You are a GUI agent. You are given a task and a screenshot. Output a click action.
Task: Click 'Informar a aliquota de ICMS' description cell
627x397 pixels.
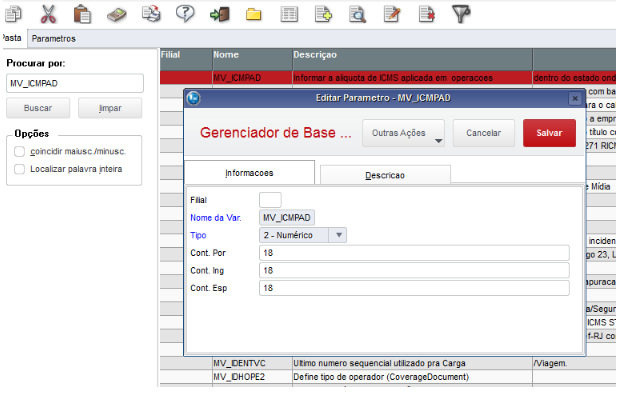(412, 78)
